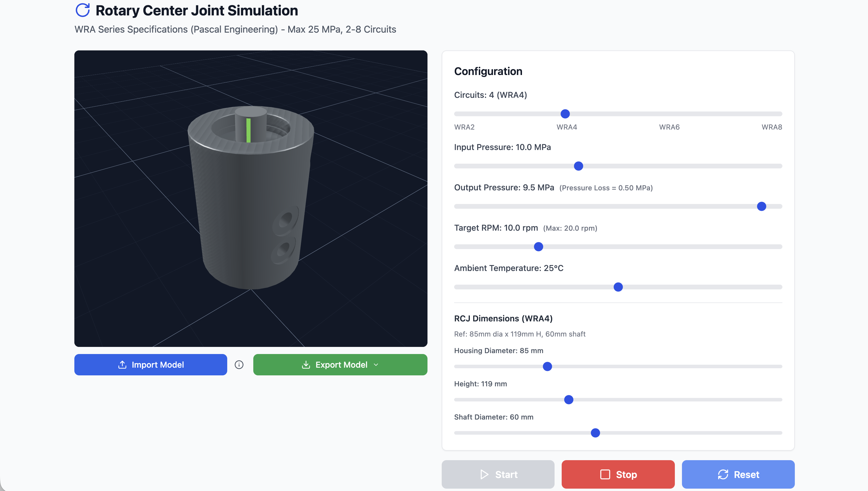
Task: Click the Output Pressure slider handle
Action: (762, 206)
